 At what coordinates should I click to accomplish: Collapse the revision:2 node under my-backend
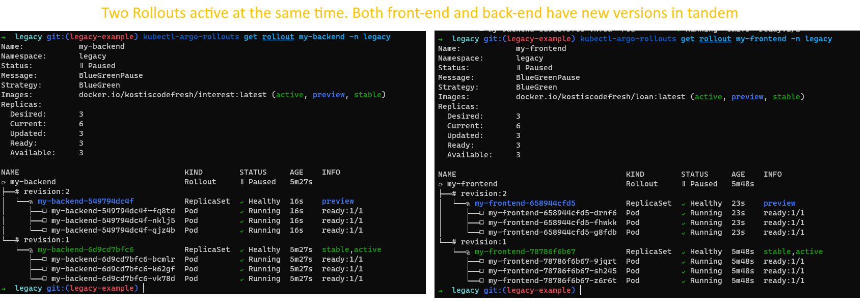pos(17,192)
